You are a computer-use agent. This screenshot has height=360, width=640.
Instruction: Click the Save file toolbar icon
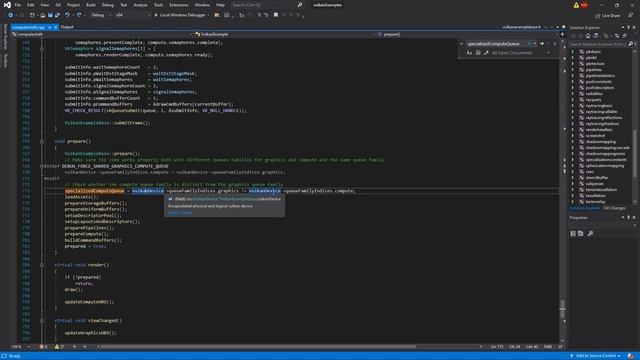50,15
